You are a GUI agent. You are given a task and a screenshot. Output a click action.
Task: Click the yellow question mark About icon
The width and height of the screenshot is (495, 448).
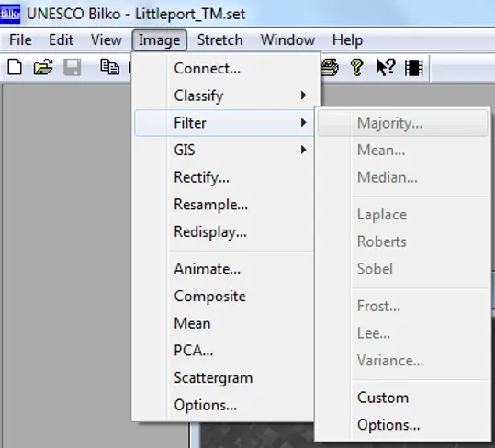pos(357,67)
